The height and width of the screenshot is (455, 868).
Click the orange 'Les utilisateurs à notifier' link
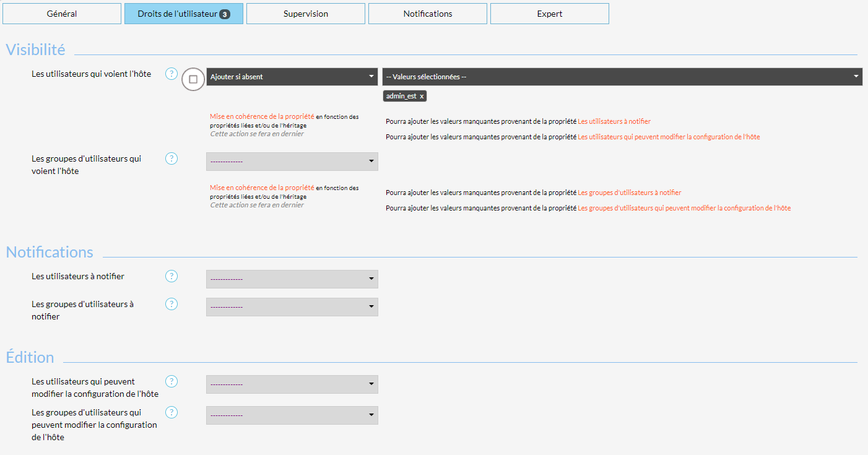(614, 121)
